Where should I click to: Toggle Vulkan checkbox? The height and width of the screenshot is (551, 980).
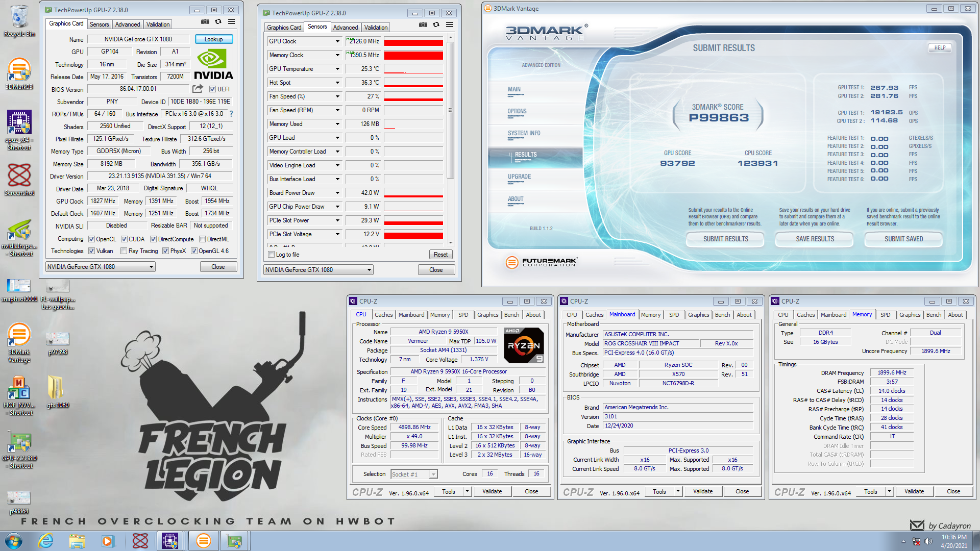point(91,251)
